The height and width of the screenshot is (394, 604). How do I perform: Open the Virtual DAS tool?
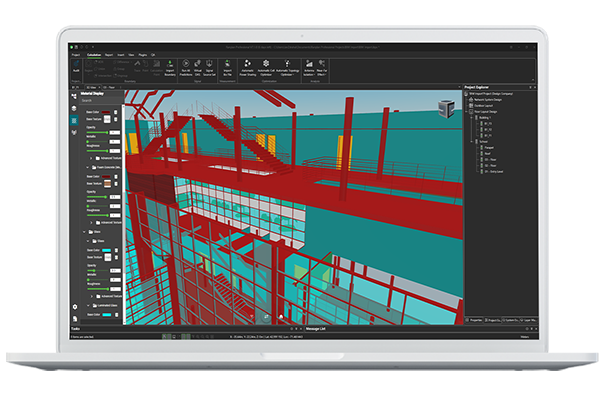coord(198,68)
